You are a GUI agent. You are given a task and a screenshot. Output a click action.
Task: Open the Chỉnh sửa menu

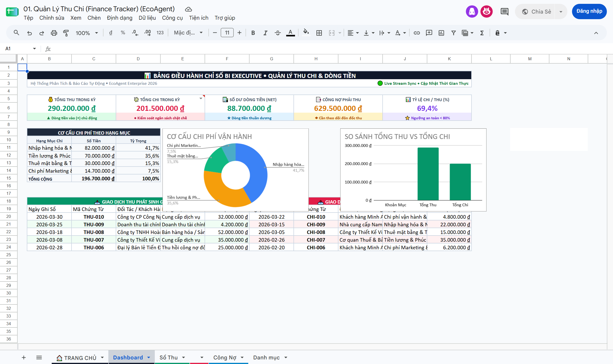click(52, 18)
